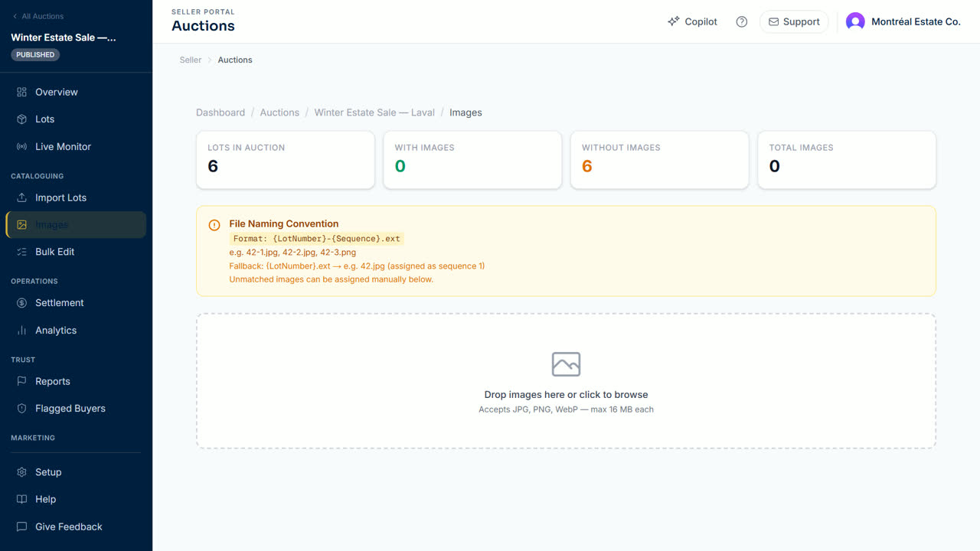Click the Images picture icon in sidebar
Screen dimensions: 980x551
pos(21,225)
